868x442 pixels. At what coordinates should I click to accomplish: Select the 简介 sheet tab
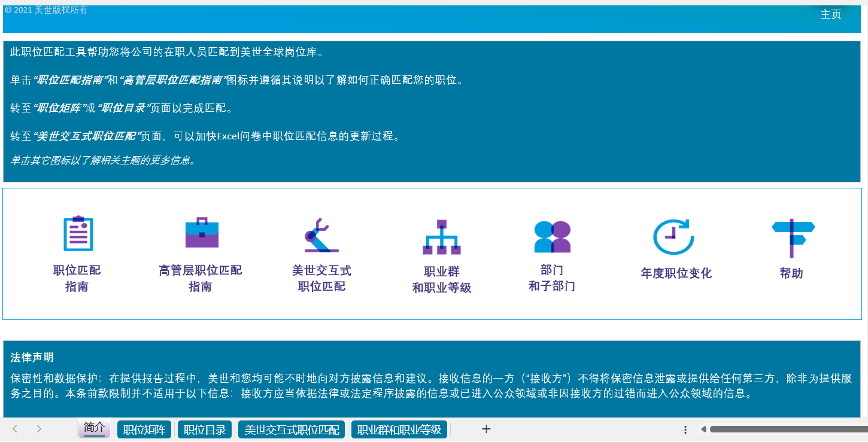(x=94, y=428)
